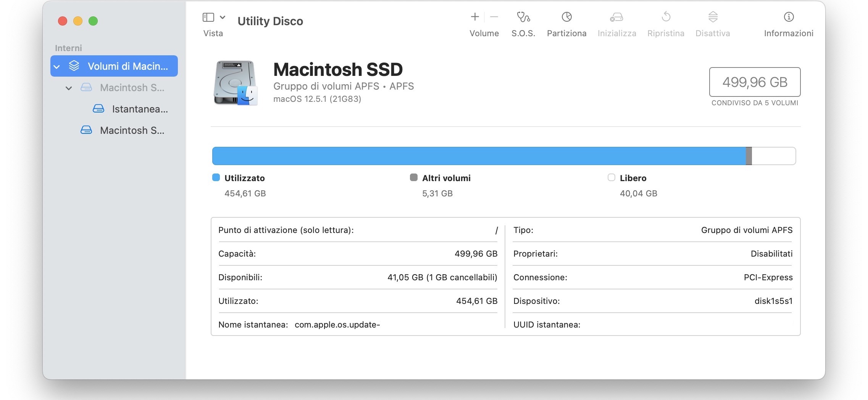Select the Istantanea snapshot in sidebar
This screenshot has height=400, width=868.
[139, 109]
